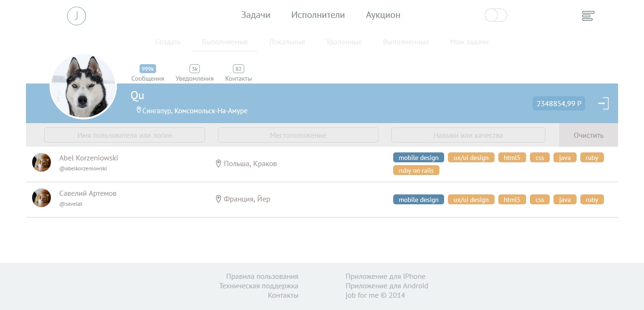Switch to the Выполненные tab

(x=406, y=42)
